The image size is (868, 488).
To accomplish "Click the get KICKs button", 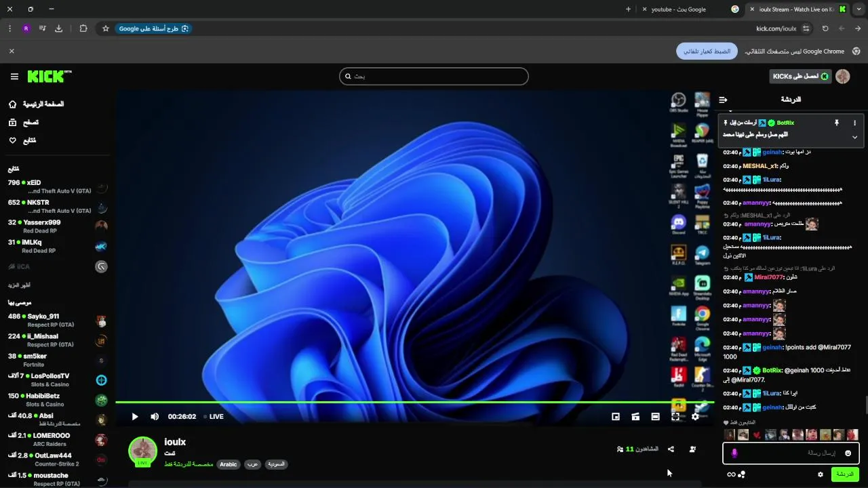I will coord(800,77).
